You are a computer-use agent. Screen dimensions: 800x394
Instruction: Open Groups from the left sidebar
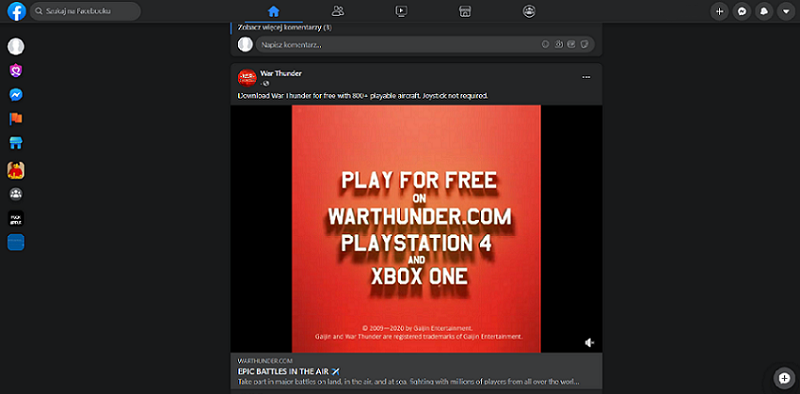[x=16, y=194]
